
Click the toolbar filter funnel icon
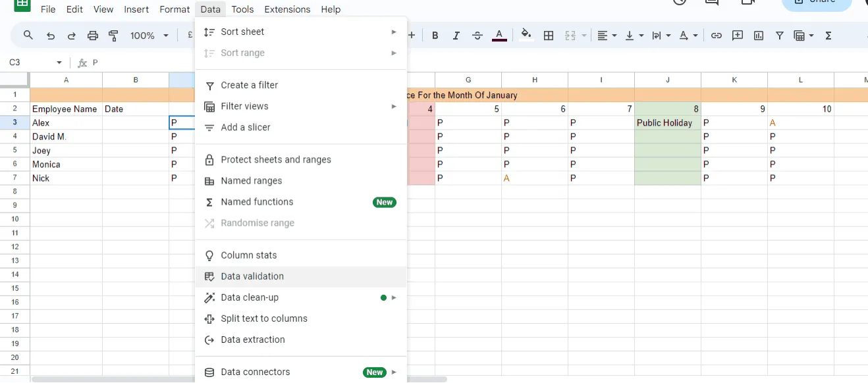tap(780, 36)
